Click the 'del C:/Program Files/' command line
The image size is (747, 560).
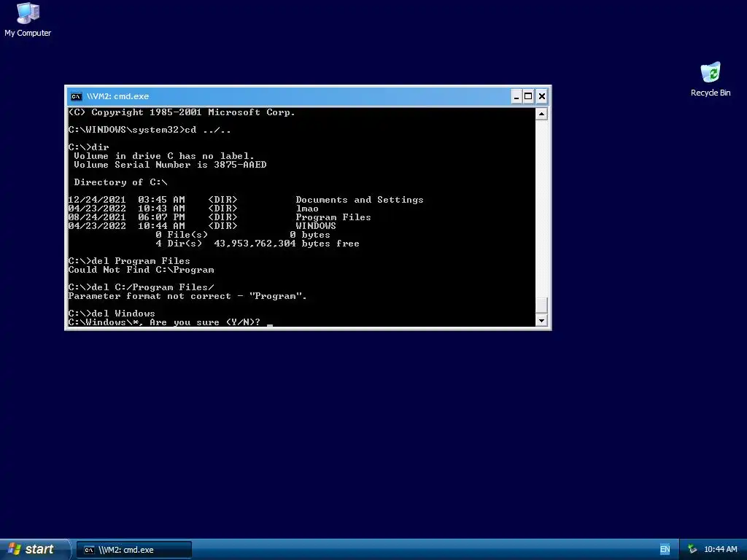coord(141,287)
